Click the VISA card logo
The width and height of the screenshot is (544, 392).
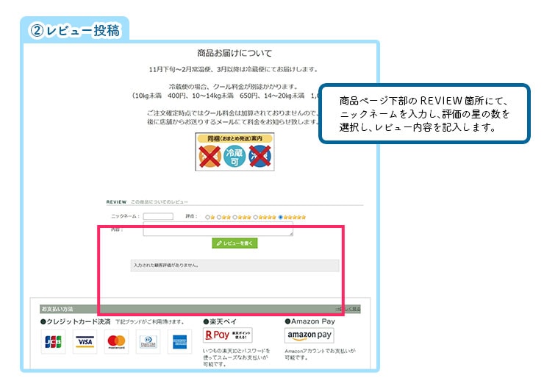coord(85,342)
